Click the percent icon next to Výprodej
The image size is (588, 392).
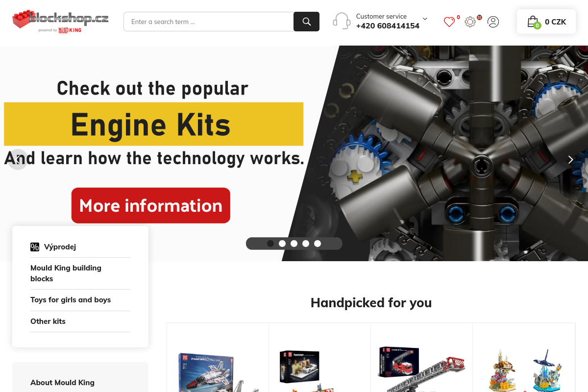pos(35,247)
